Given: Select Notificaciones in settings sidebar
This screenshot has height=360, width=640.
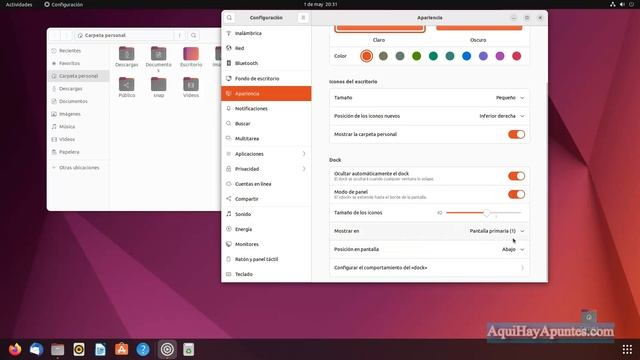Looking at the screenshot, I should [266, 109].
